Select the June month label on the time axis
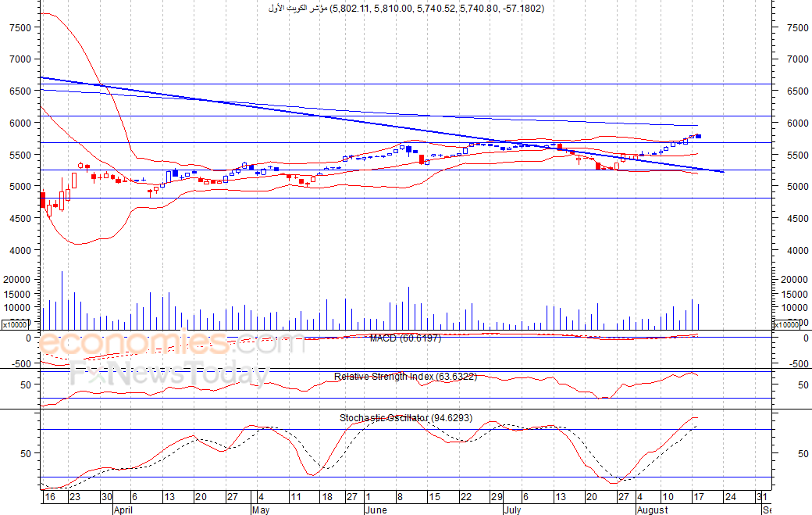The width and height of the screenshot is (812, 515). [x=376, y=510]
